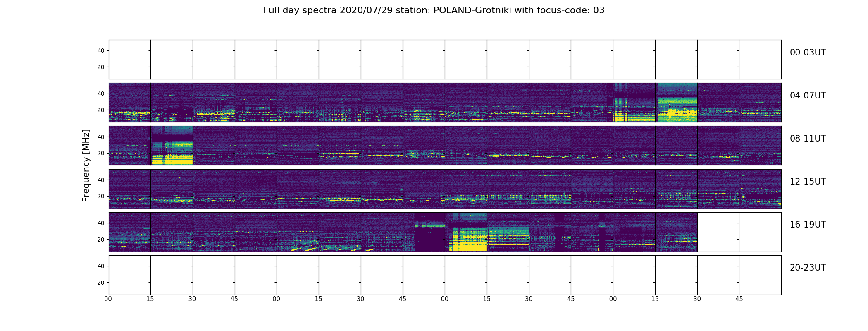Click the 20 MHz tick of the 16-19UT row
Screen dimensions: 868x331
coord(101,240)
